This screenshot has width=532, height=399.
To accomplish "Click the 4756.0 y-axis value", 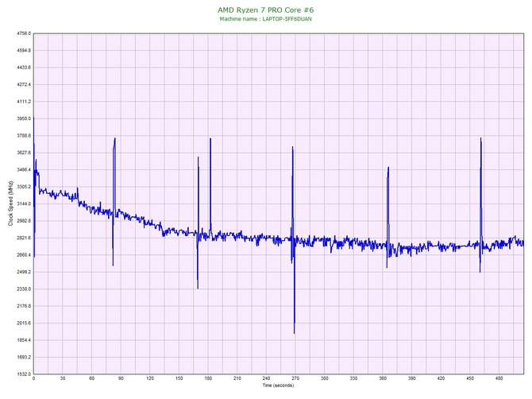I will click(24, 33).
